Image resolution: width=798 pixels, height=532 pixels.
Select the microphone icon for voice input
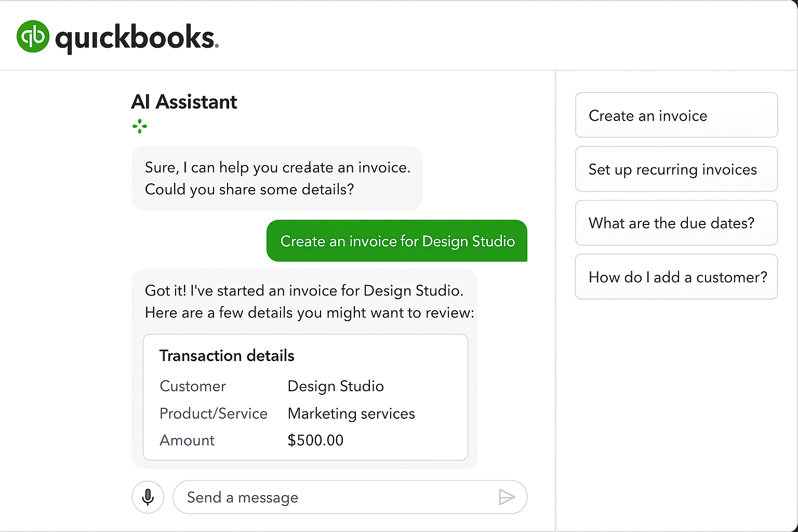point(148,497)
